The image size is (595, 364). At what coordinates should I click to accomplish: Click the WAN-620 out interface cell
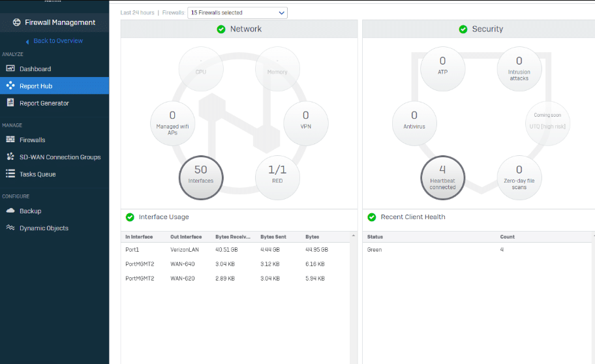pyautogui.click(x=183, y=279)
